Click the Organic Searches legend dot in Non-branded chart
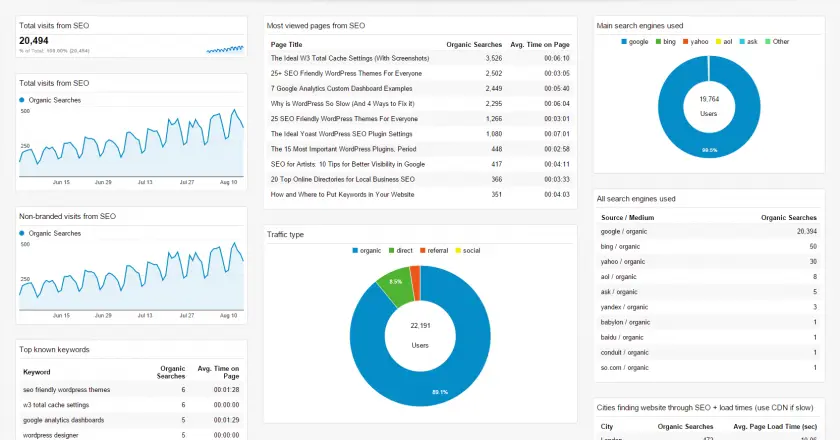 pos(22,233)
